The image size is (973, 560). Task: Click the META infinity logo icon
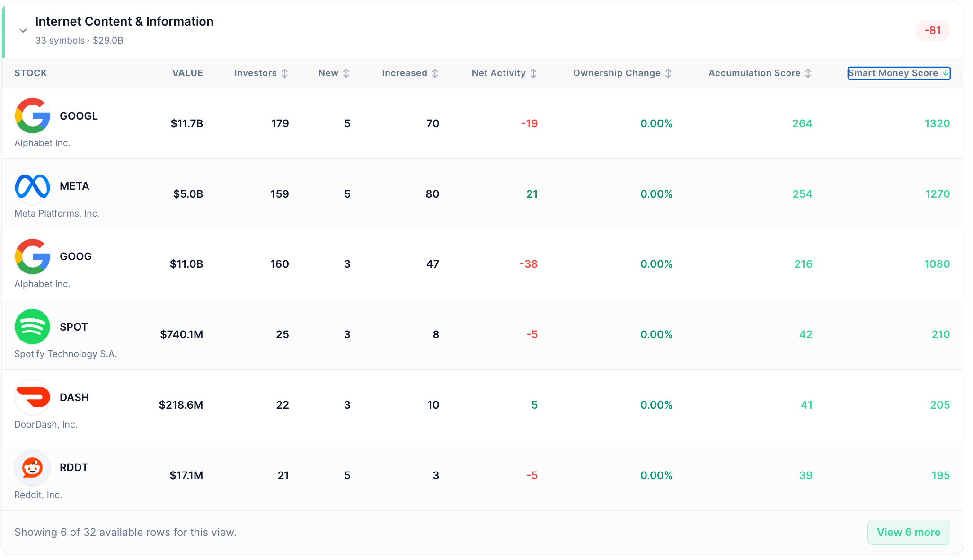(x=32, y=186)
